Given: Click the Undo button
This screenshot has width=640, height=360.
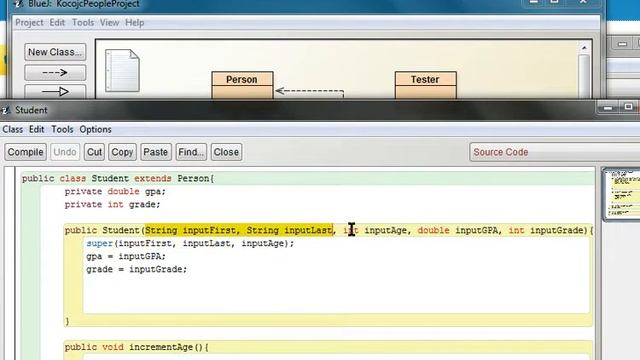Looking at the screenshot, I should 65,152.
